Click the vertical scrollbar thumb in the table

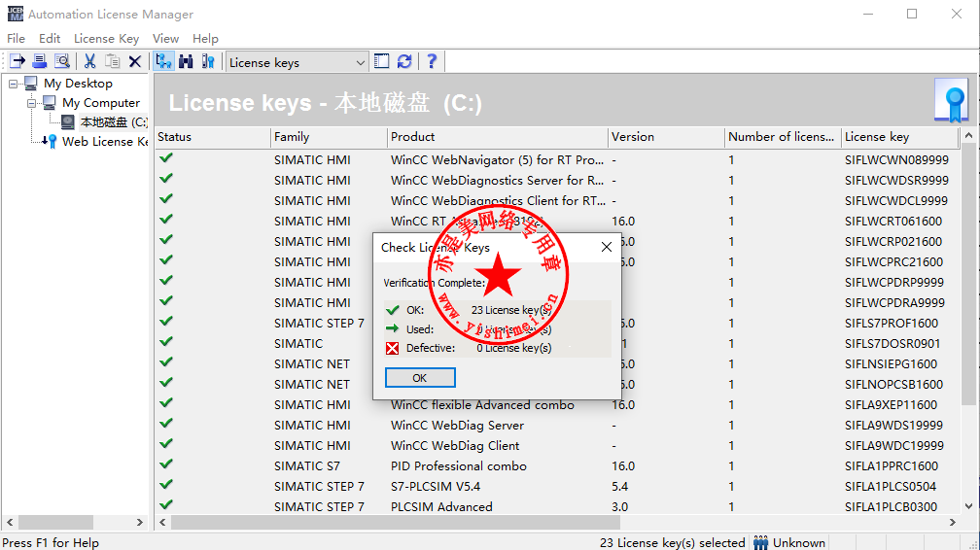point(968,273)
